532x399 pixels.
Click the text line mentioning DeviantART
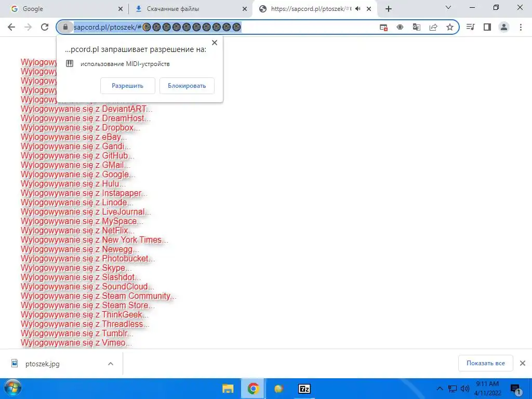(x=87, y=109)
